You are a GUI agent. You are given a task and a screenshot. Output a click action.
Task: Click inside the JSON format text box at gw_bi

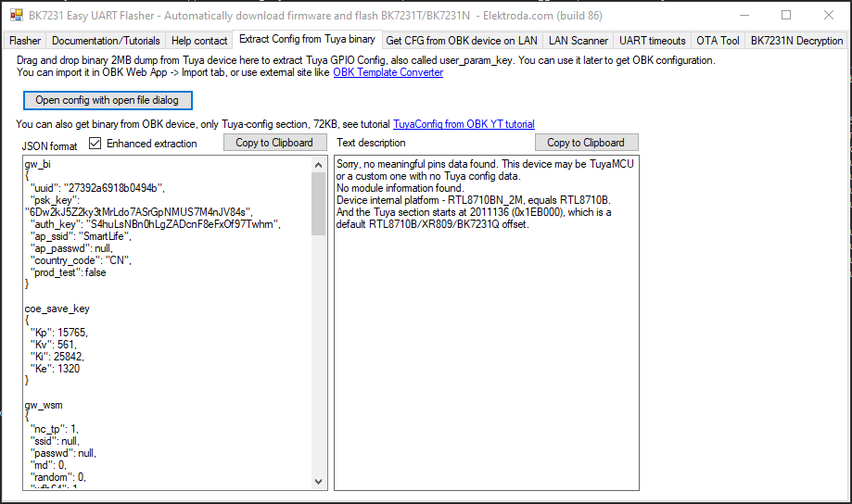tap(37, 164)
